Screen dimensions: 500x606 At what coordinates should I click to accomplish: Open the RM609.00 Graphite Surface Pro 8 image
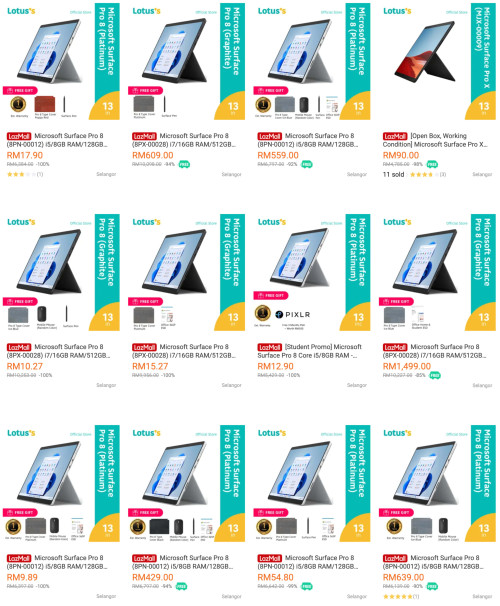[187, 61]
